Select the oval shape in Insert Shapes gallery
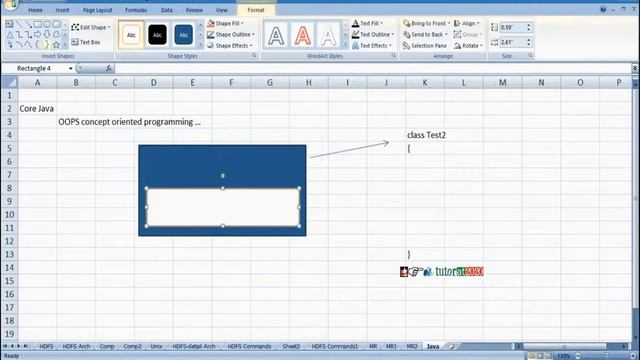The width and height of the screenshot is (640, 360). [47, 24]
